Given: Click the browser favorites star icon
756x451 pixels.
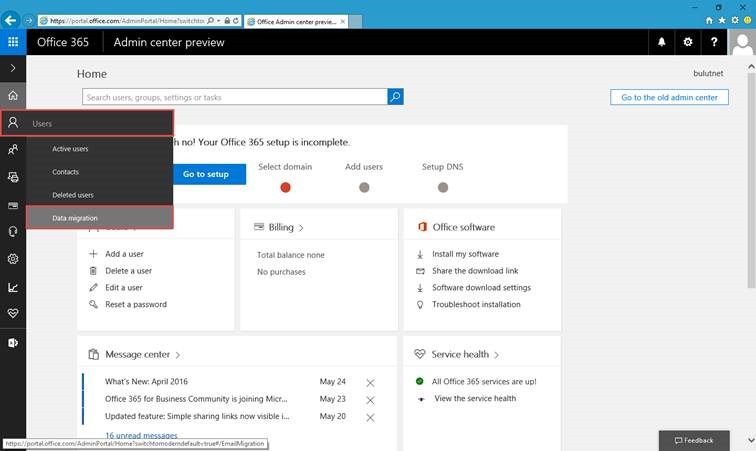Looking at the screenshot, I should (722, 20).
